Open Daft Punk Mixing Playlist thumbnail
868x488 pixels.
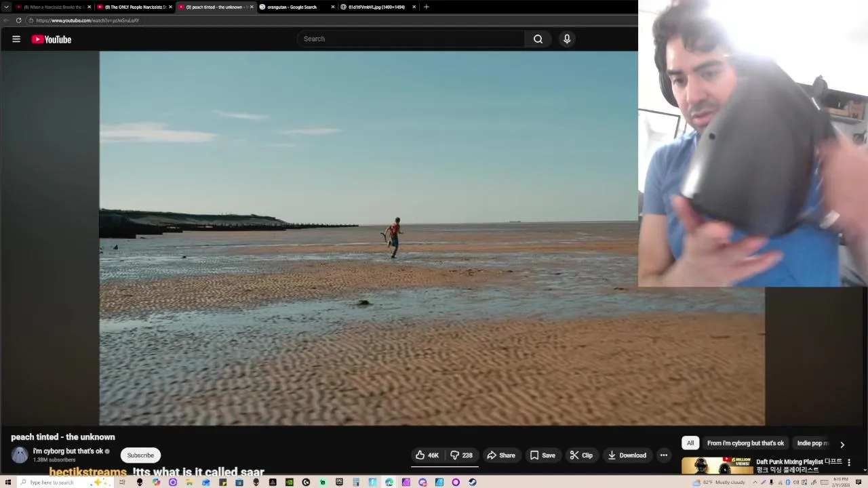[717, 466]
